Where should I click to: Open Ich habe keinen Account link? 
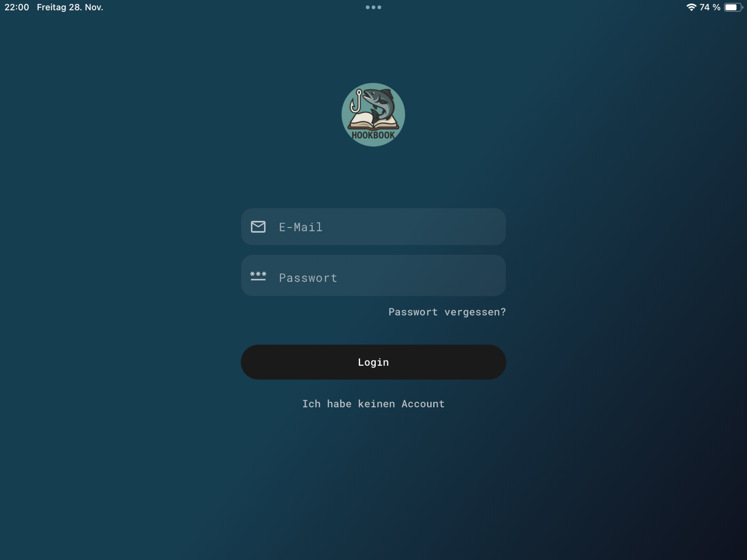click(x=373, y=404)
